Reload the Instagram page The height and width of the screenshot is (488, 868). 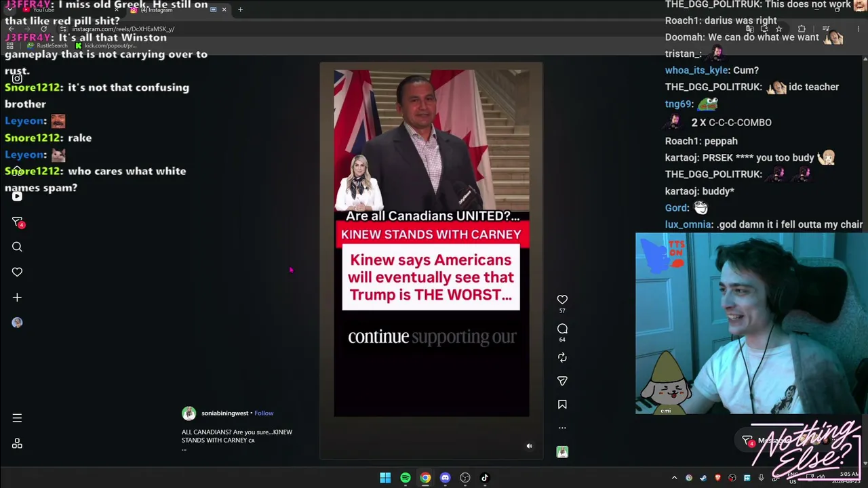coord(44,29)
